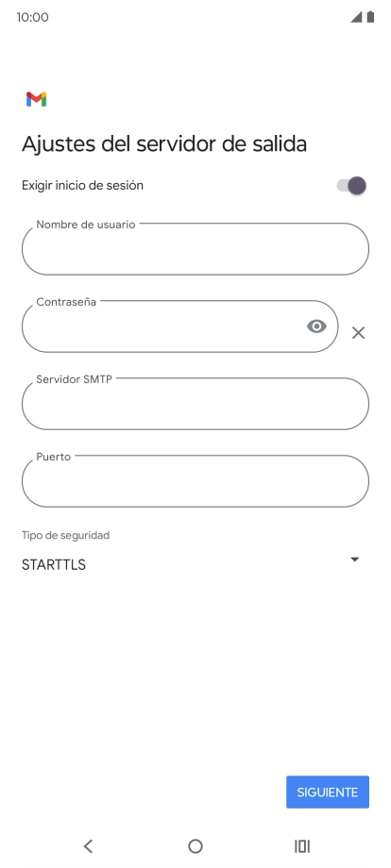
Task: Expand the Tipo de seguridad dropdown arrow
Action: tap(355, 559)
